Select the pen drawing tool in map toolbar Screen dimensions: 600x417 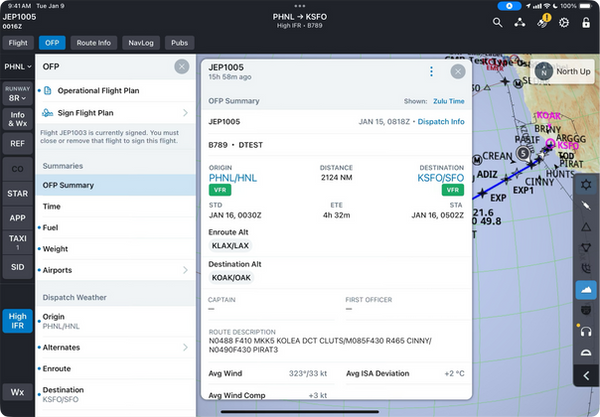(x=586, y=206)
